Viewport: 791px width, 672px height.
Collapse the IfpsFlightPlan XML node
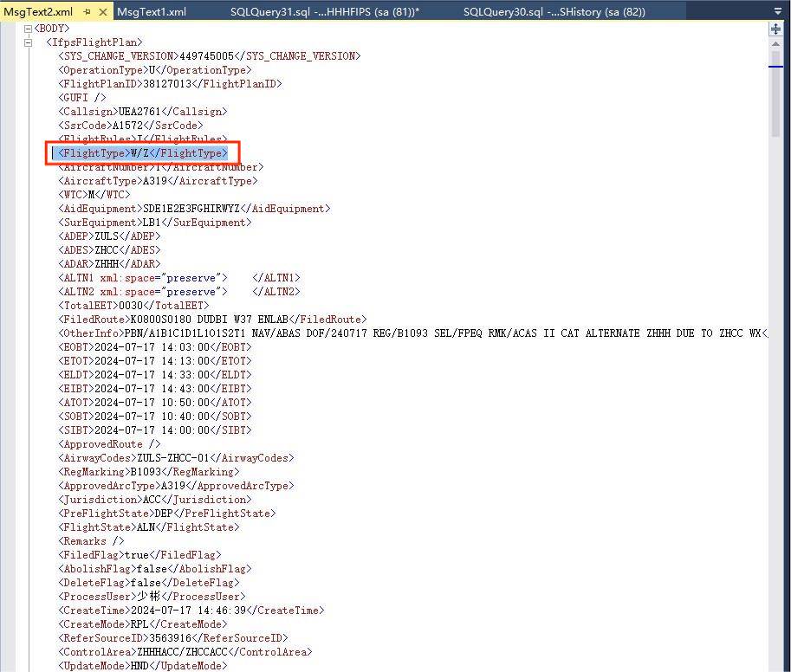pyautogui.click(x=29, y=42)
